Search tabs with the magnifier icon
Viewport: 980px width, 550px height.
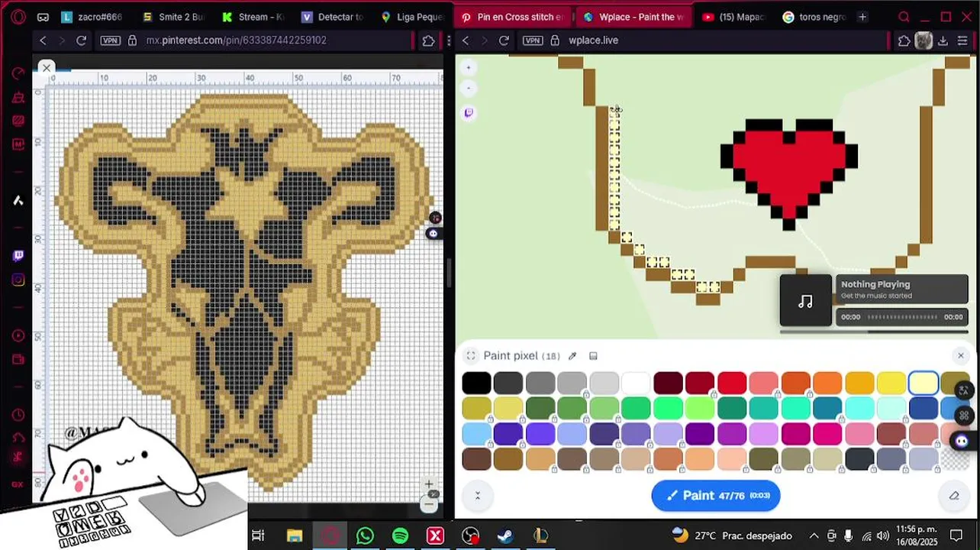[x=904, y=17]
